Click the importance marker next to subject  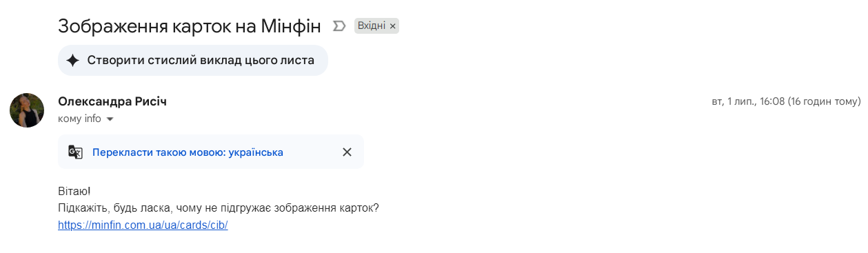(339, 26)
